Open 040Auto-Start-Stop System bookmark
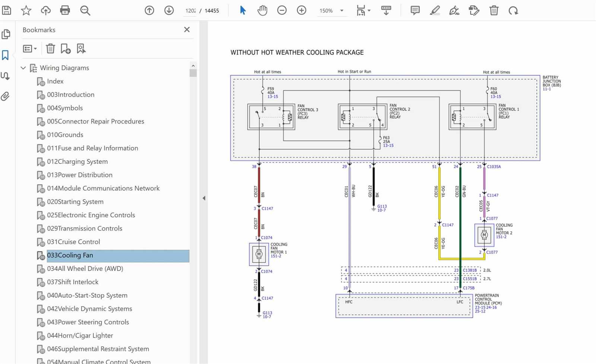596x364 pixels. (x=87, y=296)
